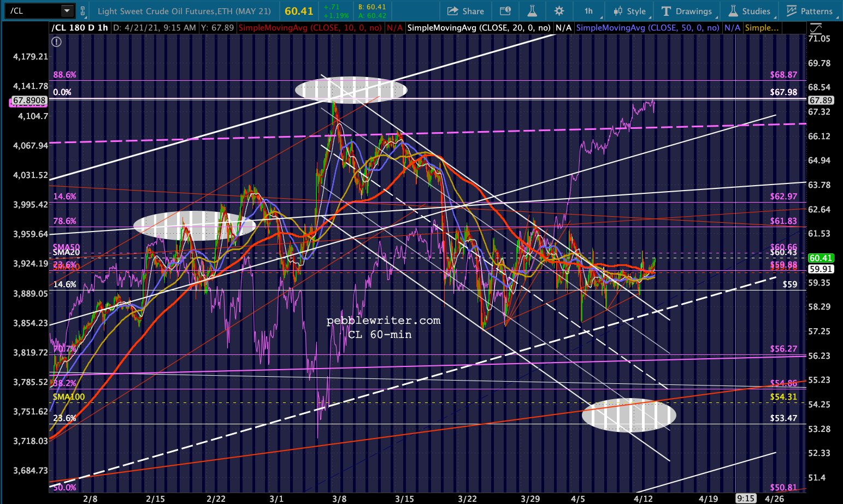Select the $67.98 Fibonacci level label
The image size is (843, 504).
(x=783, y=92)
